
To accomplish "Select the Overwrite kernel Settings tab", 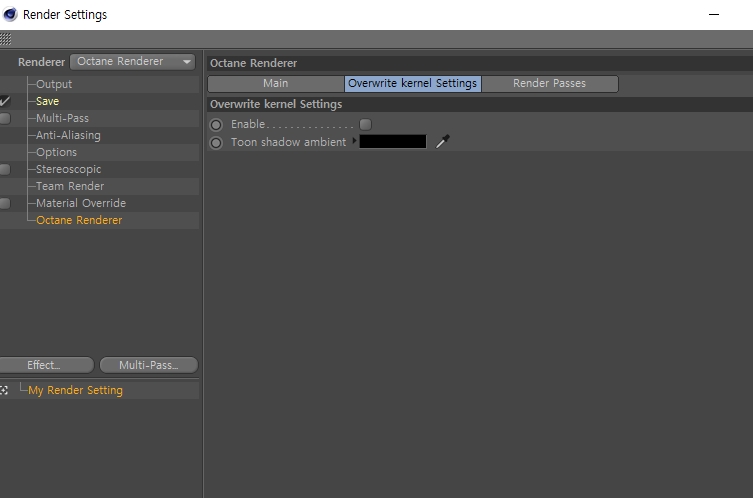I will (x=413, y=83).
